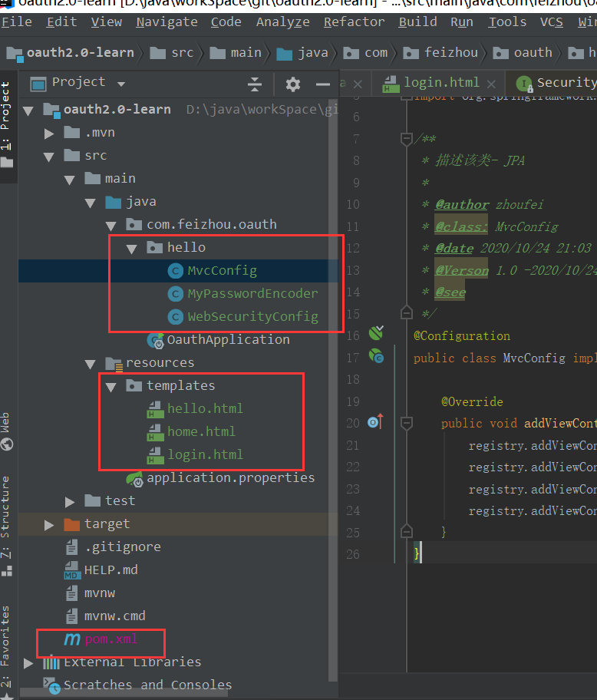Click the Scratches and Consoles icon
The height and width of the screenshot is (700, 597).
[x=51, y=685]
